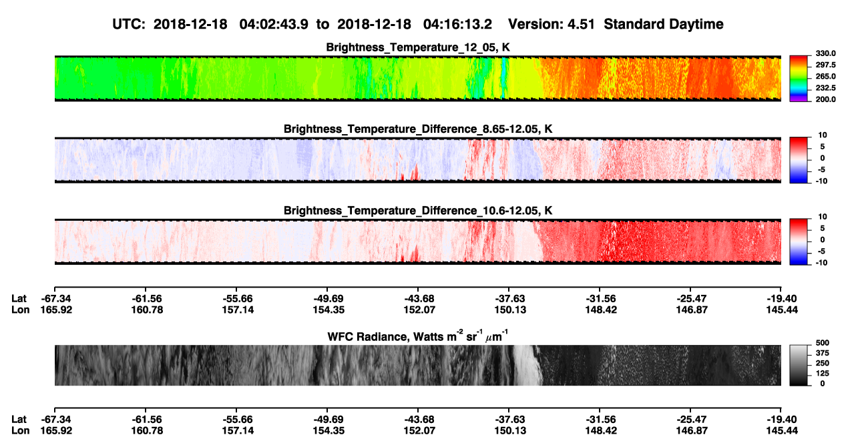
Task: Click the 'UTC:' label at the title start
Action: [x=130, y=24]
